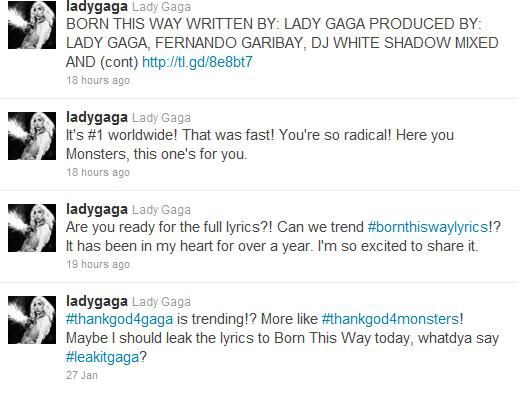Open the 27 Jan timestamp
The height and width of the screenshot is (406, 531).
pyautogui.click(x=82, y=375)
